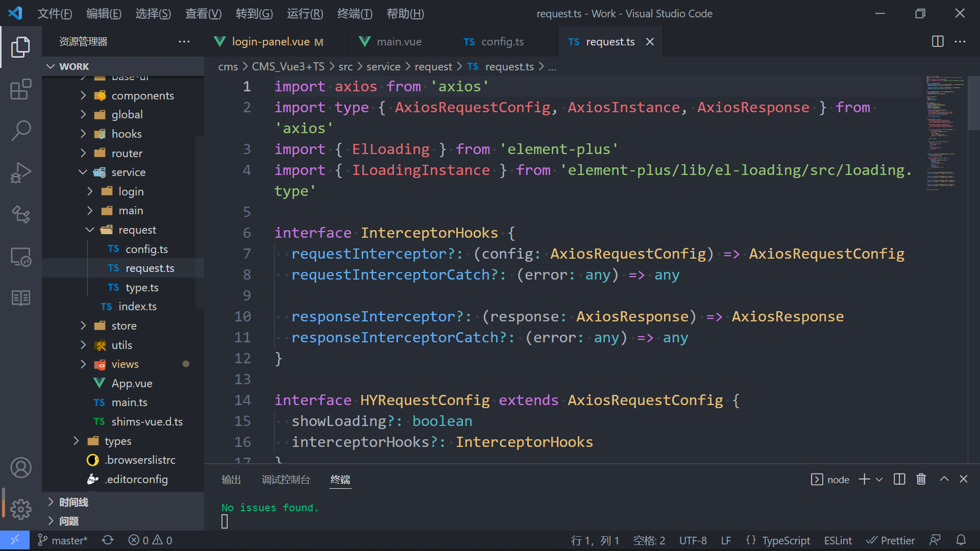Open Run and Debug view
This screenshot has width=980, height=551.
click(20, 172)
